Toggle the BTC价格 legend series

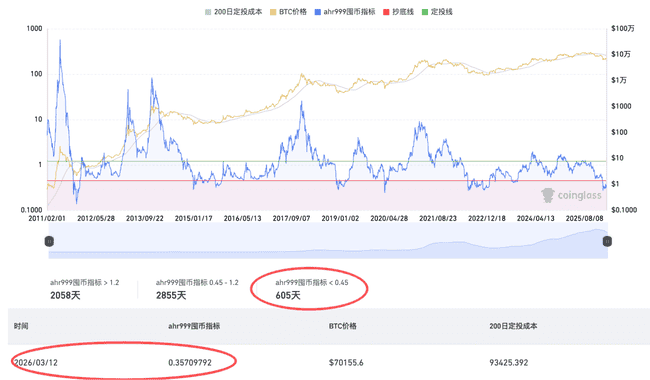pyautogui.click(x=289, y=12)
